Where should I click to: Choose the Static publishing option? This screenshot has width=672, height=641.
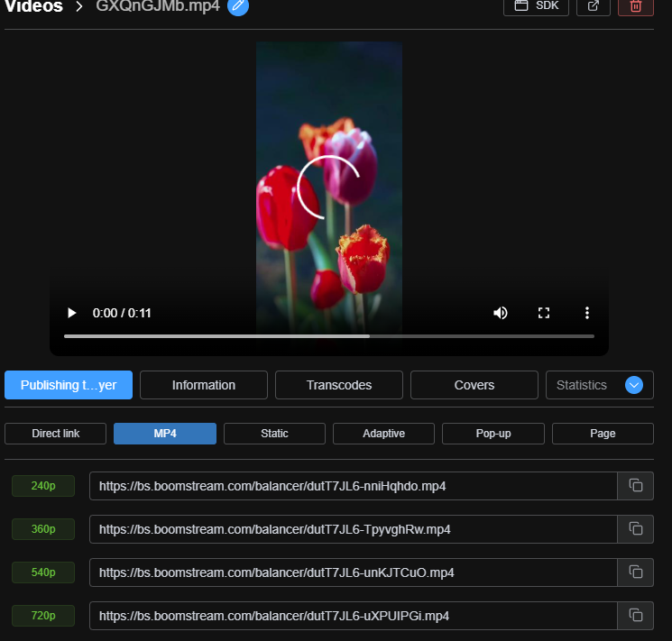click(x=274, y=434)
